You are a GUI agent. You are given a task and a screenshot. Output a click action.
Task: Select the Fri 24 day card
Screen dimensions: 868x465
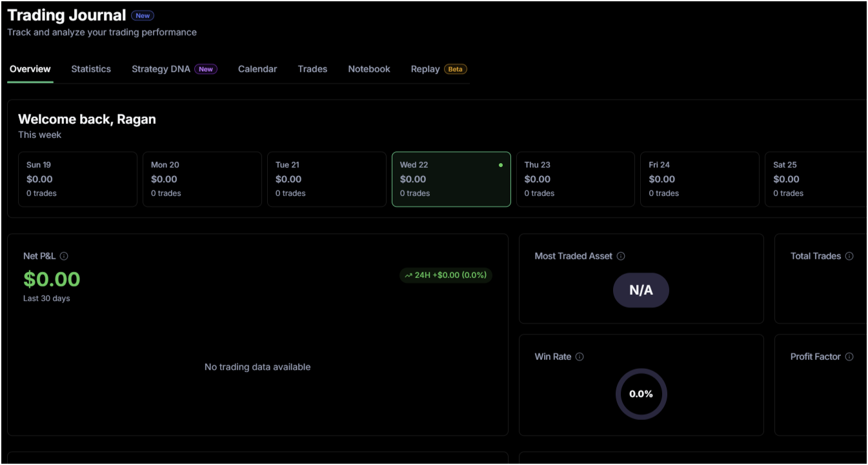pyautogui.click(x=700, y=179)
